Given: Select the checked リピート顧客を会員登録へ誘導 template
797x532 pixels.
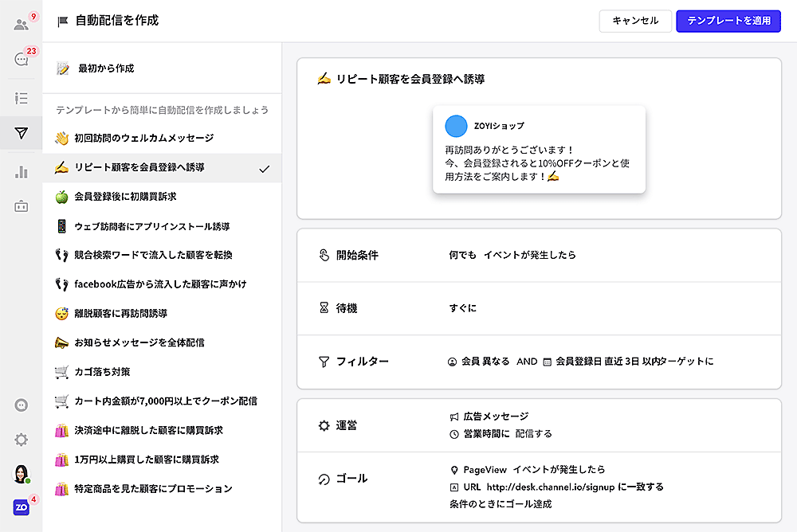Looking at the screenshot, I should click(139, 168).
